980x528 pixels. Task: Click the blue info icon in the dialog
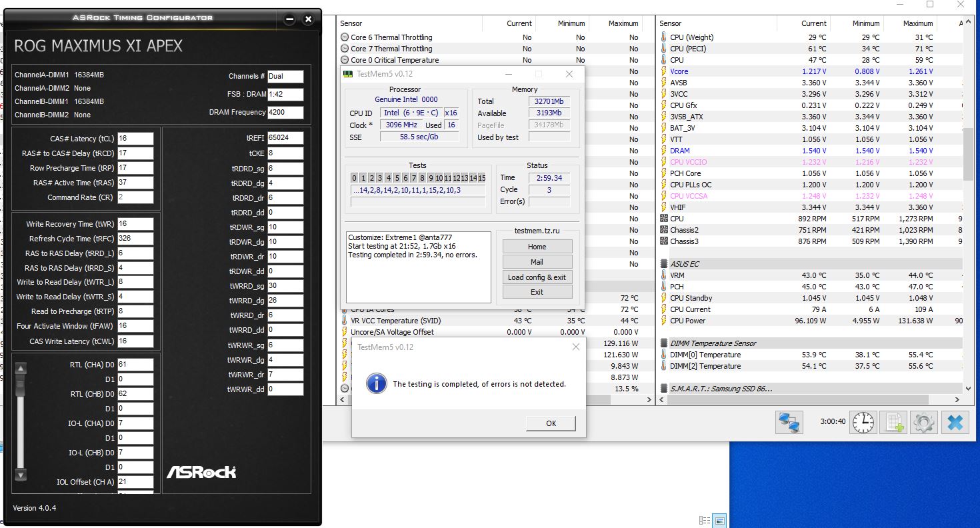[x=377, y=383]
